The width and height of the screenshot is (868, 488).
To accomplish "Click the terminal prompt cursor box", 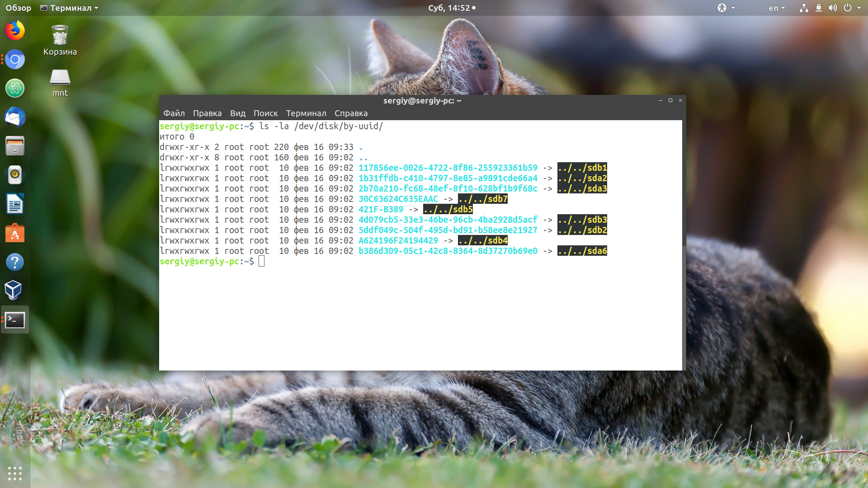I will pyautogui.click(x=262, y=261).
